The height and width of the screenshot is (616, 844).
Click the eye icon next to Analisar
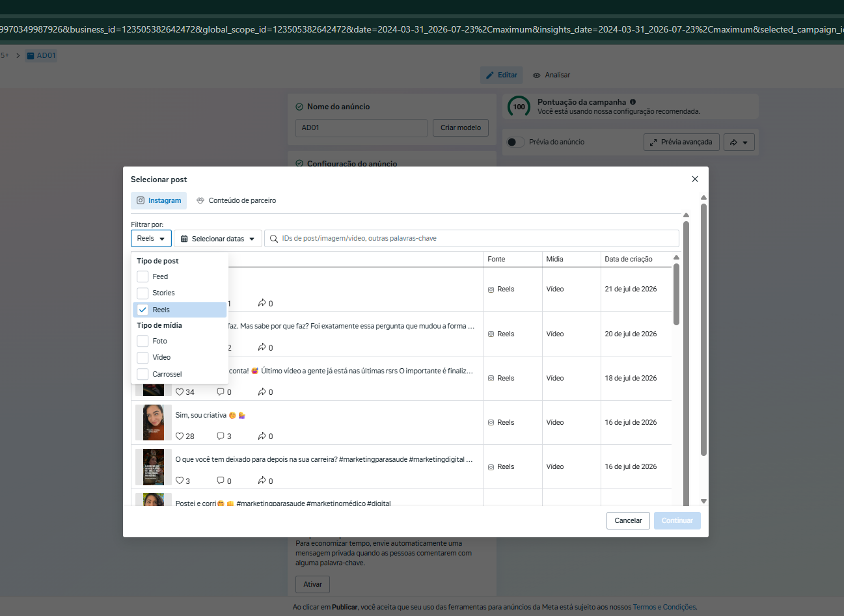coord(537,75)
